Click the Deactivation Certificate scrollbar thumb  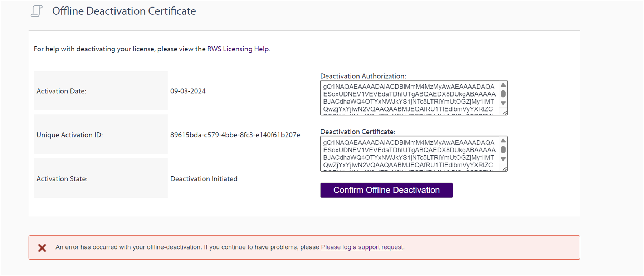[x=503, y=149]
